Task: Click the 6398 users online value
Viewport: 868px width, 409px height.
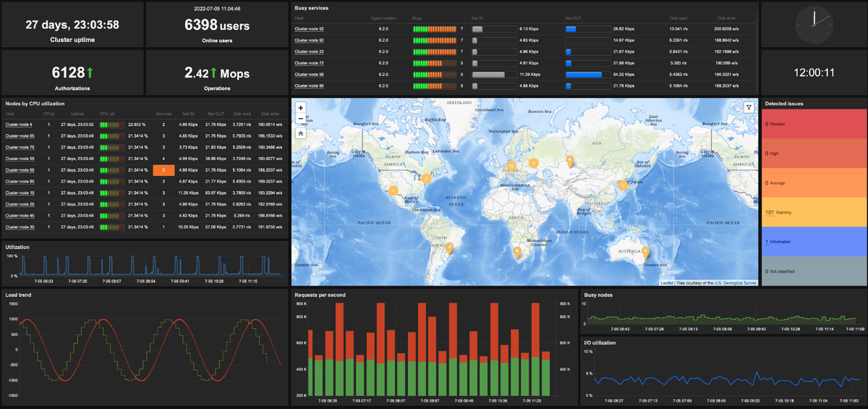Action: (217, 25)
